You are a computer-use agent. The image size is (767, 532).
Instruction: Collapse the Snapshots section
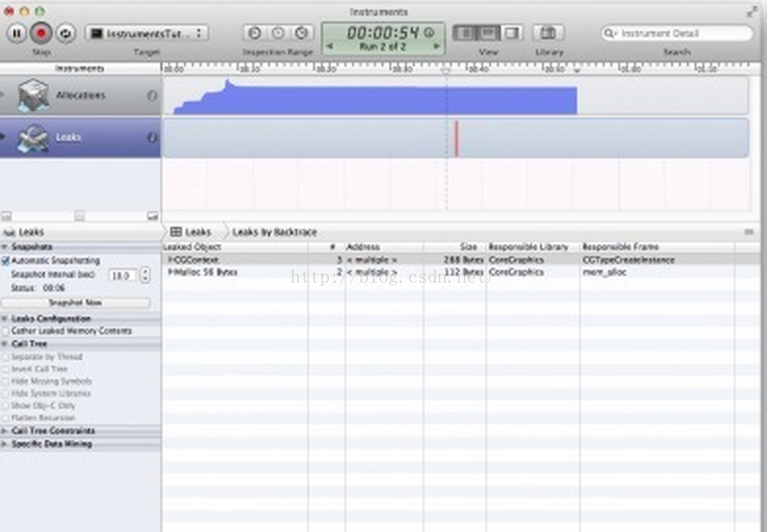click(x=4, y=246)
